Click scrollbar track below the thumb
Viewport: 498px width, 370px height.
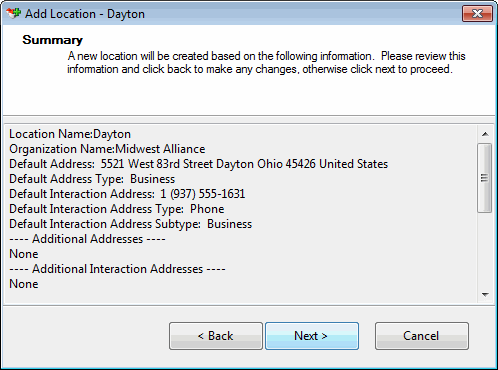tap(485, 250)
